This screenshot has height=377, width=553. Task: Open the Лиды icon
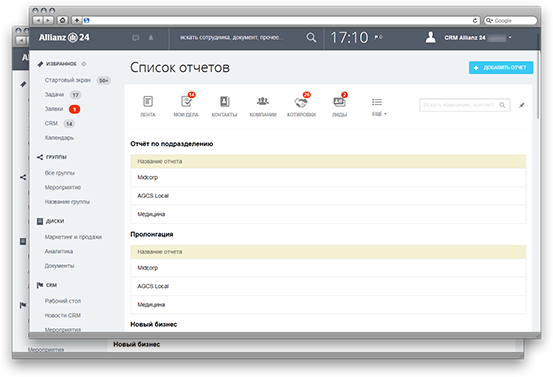pyautogui.click(x=339, y=102)
